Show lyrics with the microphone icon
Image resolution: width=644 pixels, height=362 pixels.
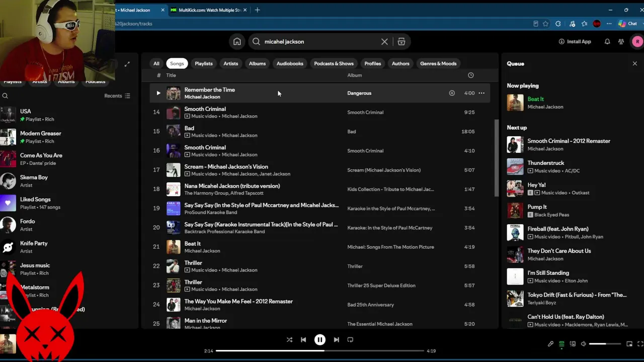[x=550, y=344]
